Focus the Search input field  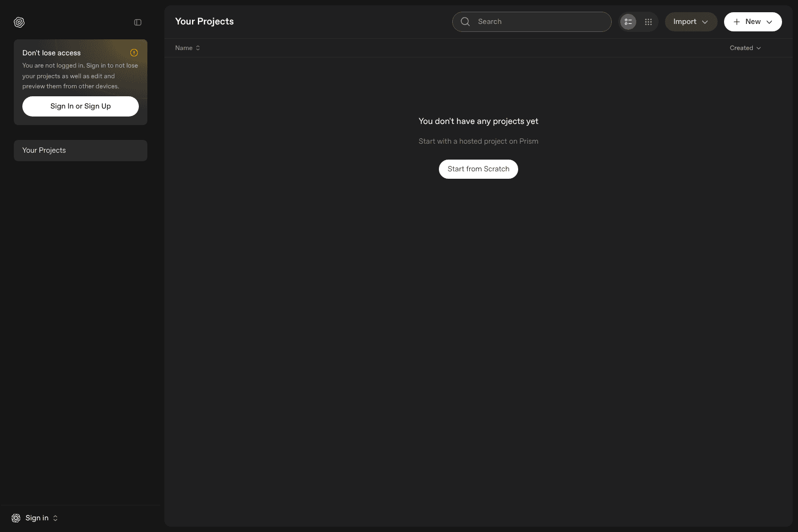coord(532,22)
